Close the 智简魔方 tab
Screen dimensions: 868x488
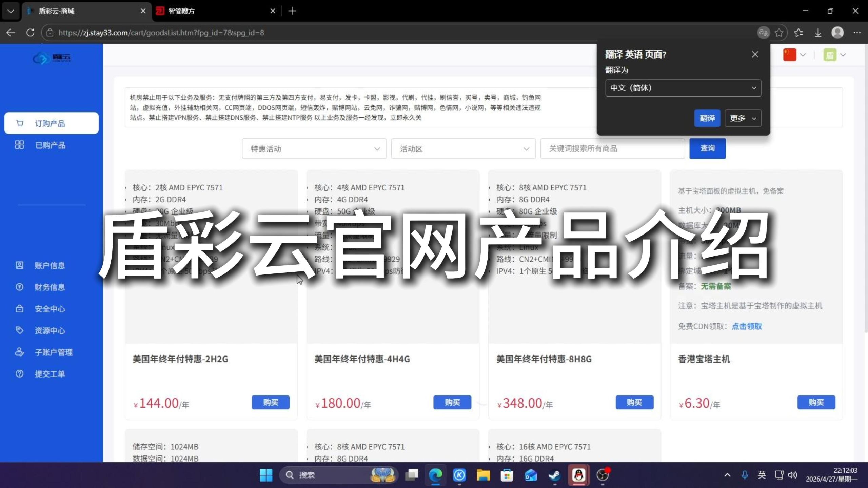(x=273, y=11)
